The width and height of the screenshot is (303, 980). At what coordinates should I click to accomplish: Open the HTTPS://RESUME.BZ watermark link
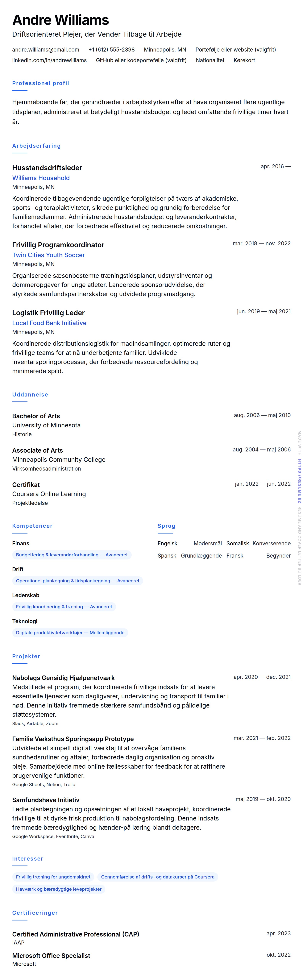(300, 481)
